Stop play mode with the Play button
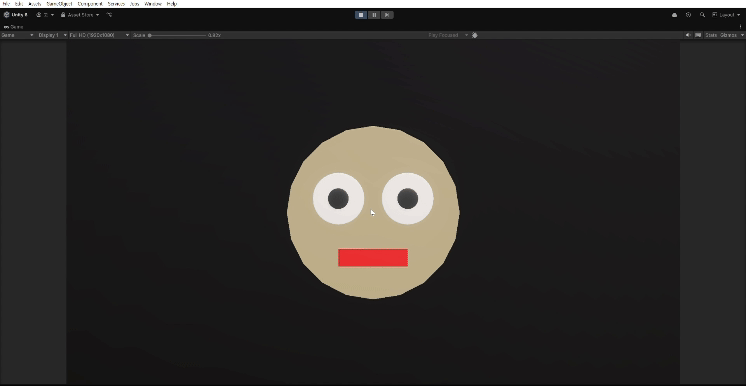Image resolution: width=746 pixels, height=386 pixels. coord(361,15)
